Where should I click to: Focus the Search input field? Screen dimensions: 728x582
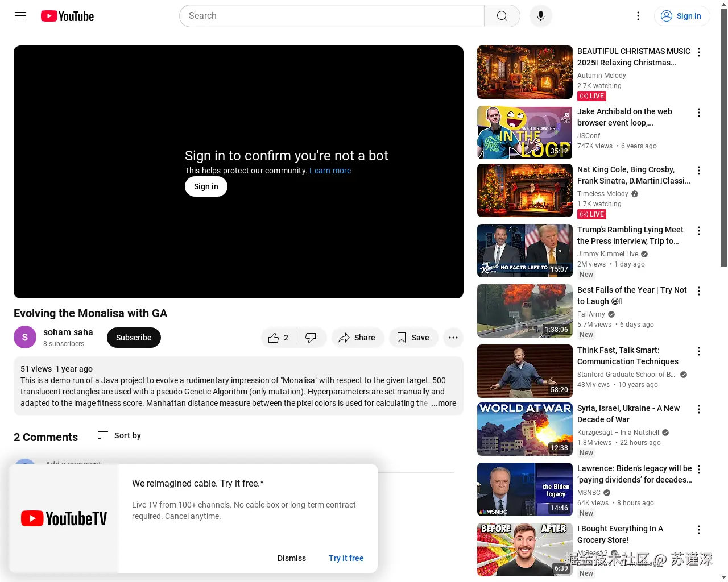[332, 16]
